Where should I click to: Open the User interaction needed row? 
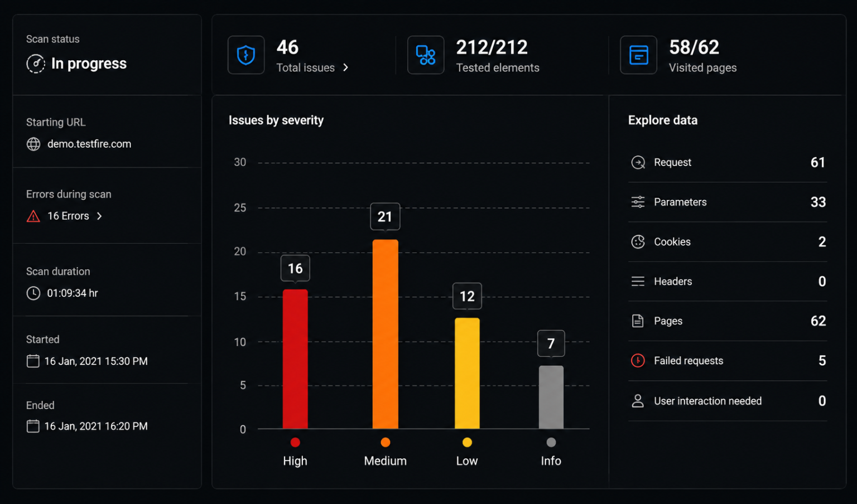tap(728, 401)
